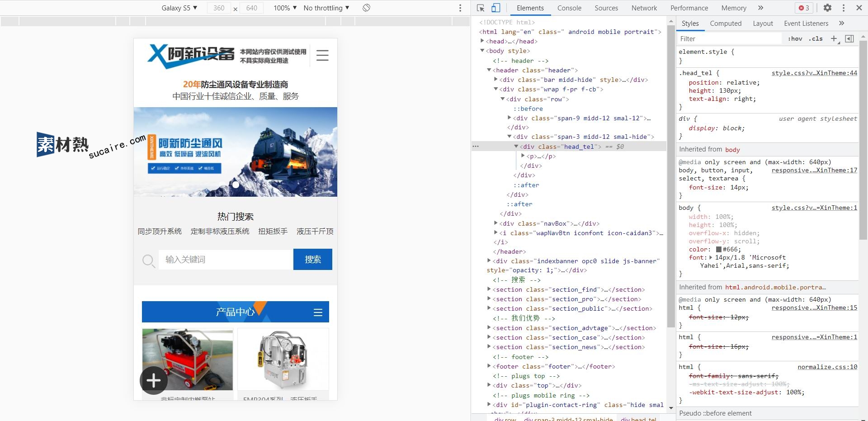Close the DevTools panel
This screenshot has width=868, height=421.
pos(859,8)
